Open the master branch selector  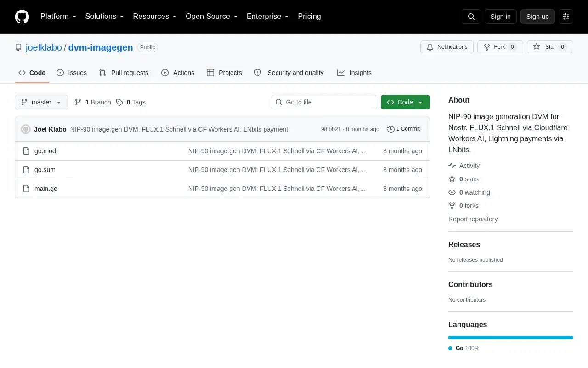(x=41, y=102)
